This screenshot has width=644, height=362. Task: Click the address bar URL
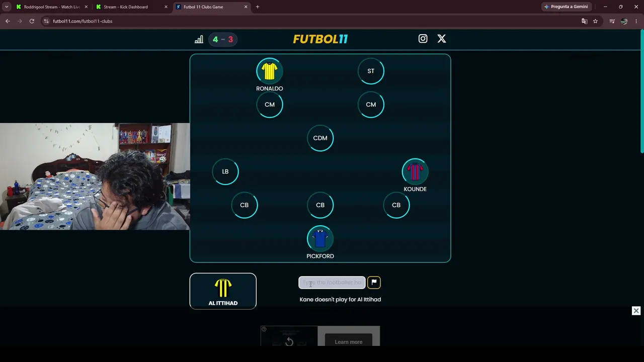click(x=83, y=21)
